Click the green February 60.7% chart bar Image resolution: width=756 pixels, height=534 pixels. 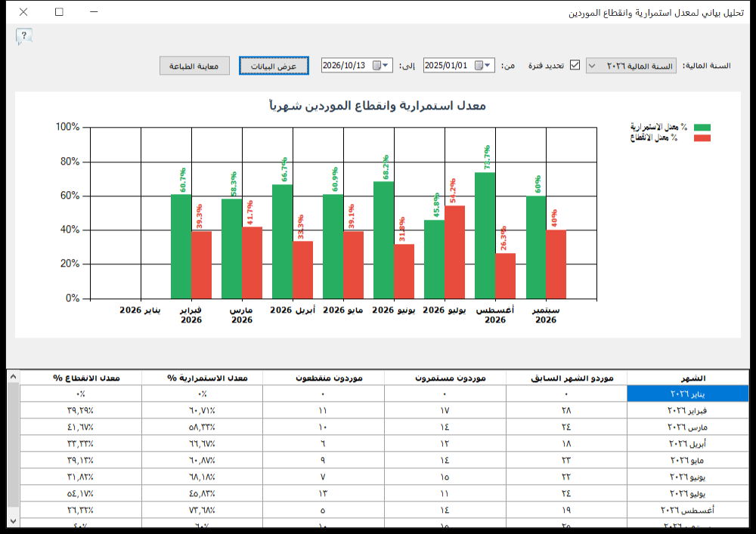181,246
